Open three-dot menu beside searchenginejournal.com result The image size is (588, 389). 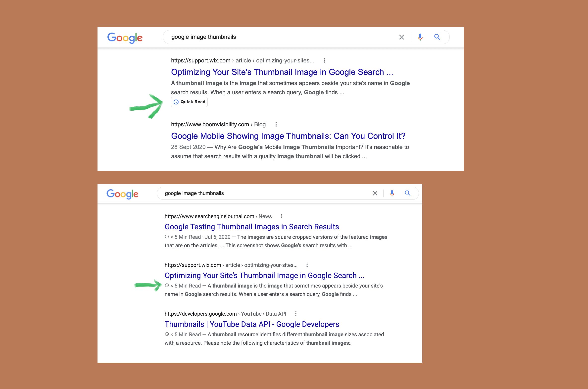(x=281, y=216)
